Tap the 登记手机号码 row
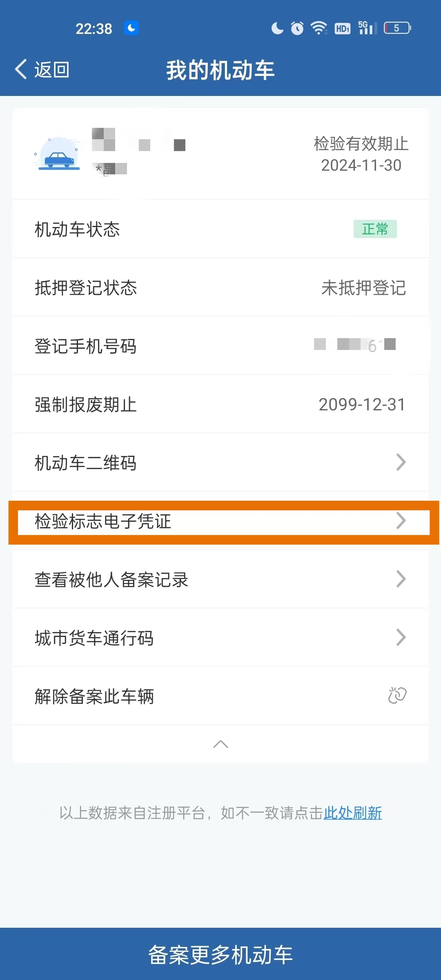The height and width of the screenshot is (980, 441). tap(220, 346)
